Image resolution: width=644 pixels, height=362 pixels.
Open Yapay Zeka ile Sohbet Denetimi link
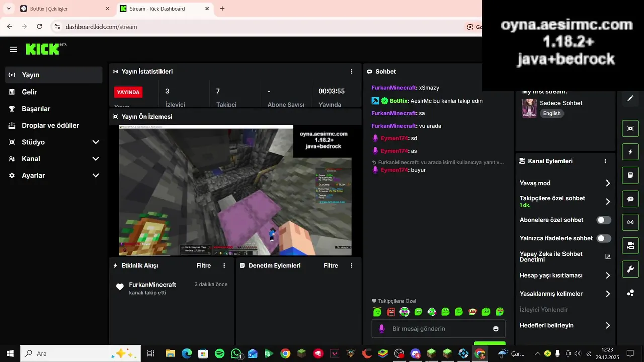pyautogui.click(x=565, y=257)
